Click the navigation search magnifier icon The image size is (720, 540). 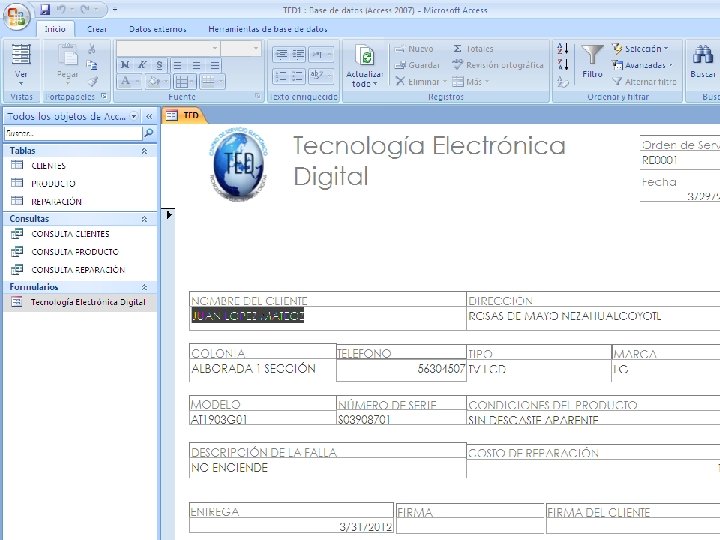(x=149, y=133)
